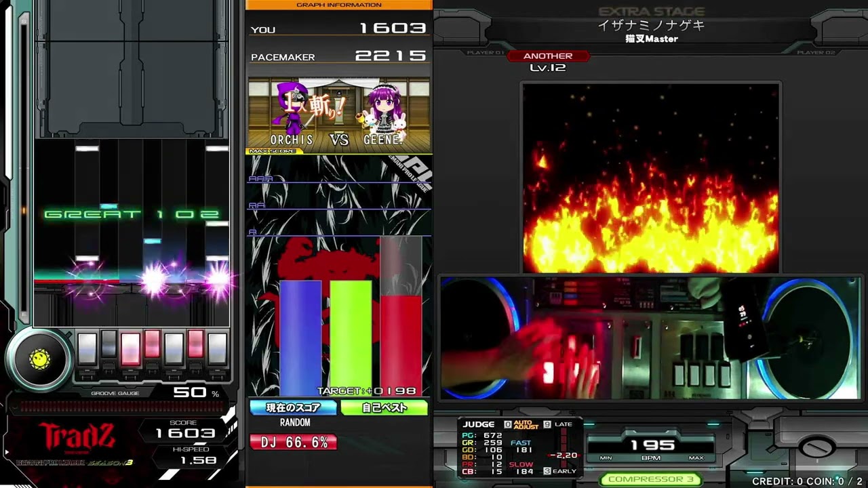Image resolution: width=868 pixels, height=488 pixels.
Task: Click the groove gauge bar
Action: (122, 407)
